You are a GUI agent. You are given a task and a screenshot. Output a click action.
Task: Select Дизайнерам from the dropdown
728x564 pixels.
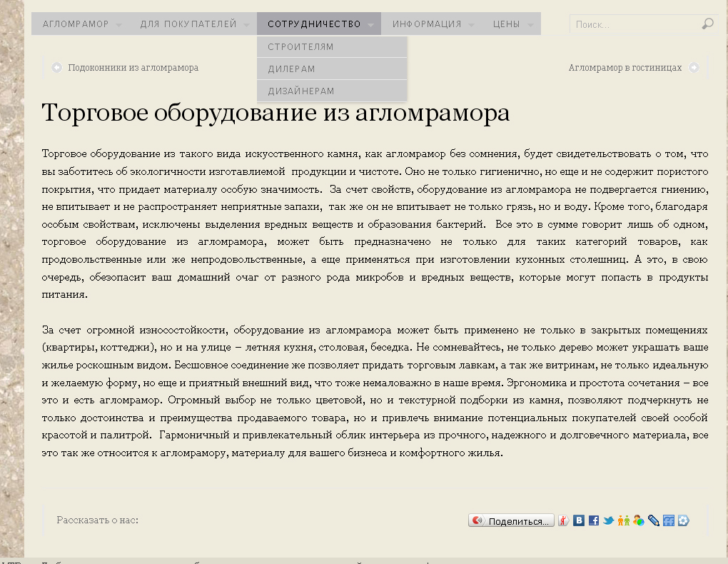pyautogui.click(x=332, y=91)
